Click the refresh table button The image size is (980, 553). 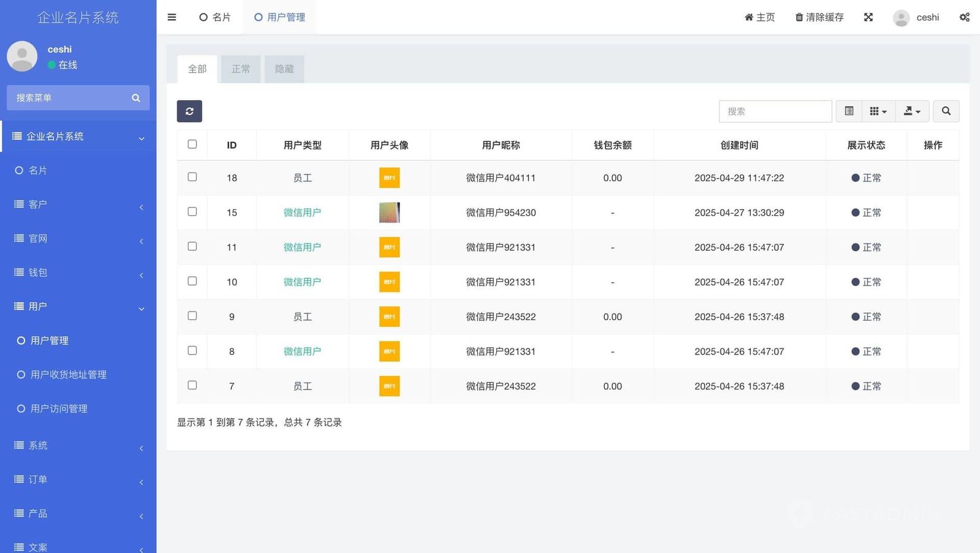pos(189,111)
